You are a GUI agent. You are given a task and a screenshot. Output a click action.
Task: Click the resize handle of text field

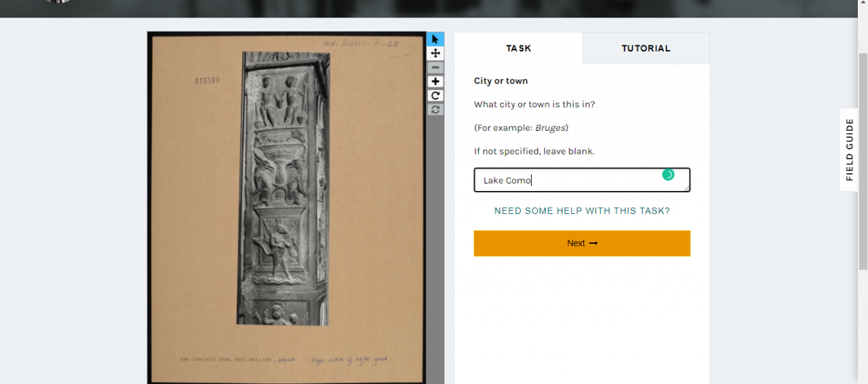coord(686,188)
